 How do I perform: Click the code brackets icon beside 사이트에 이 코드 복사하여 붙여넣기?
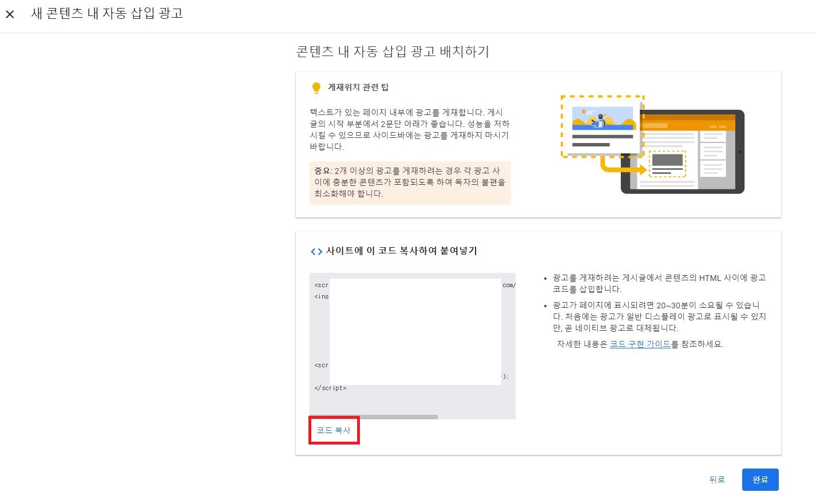pyautogui.click(x=316, y=251)
